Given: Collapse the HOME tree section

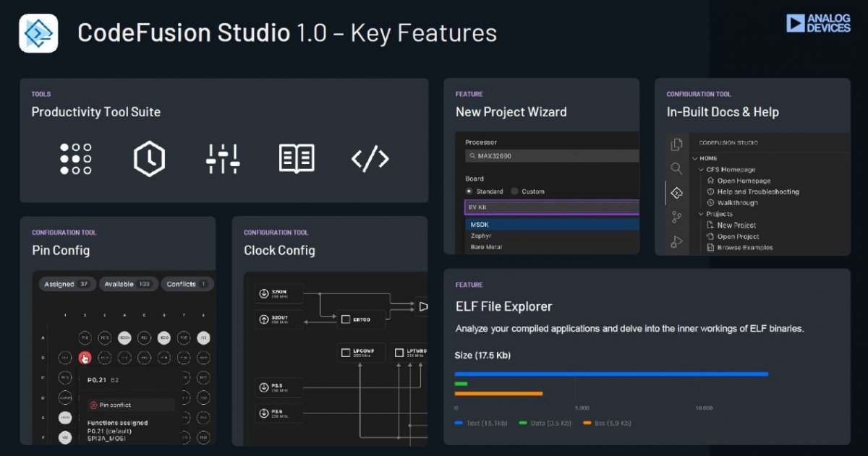Looking at the screenshot, I should (695, 158).
